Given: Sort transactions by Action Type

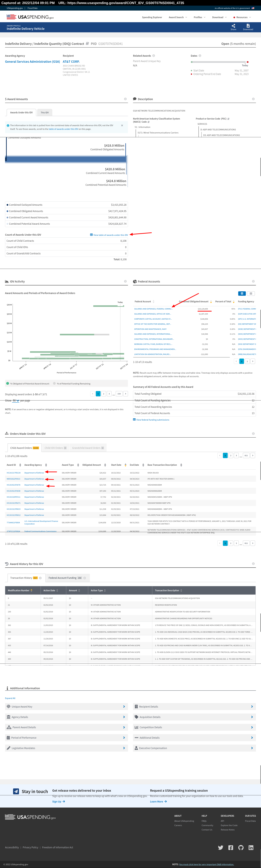Looking at the screenshot, I should coord(105,590).
